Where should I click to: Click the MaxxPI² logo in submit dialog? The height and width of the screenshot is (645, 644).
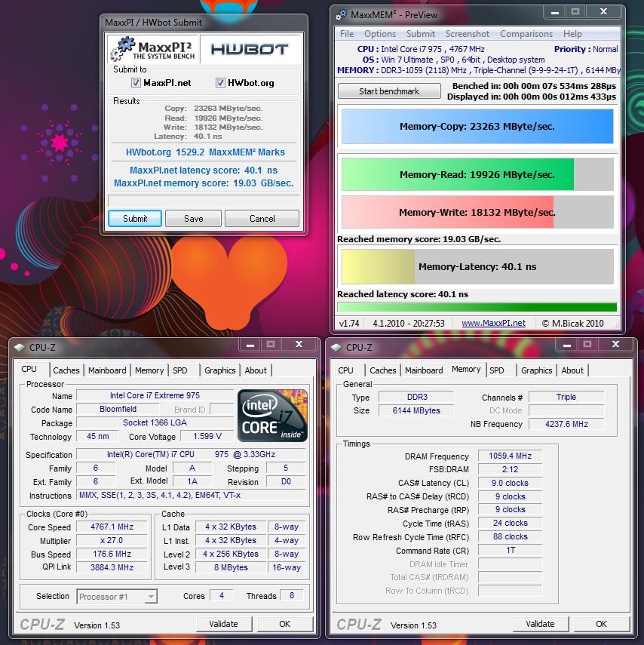(x=153, y=49)
